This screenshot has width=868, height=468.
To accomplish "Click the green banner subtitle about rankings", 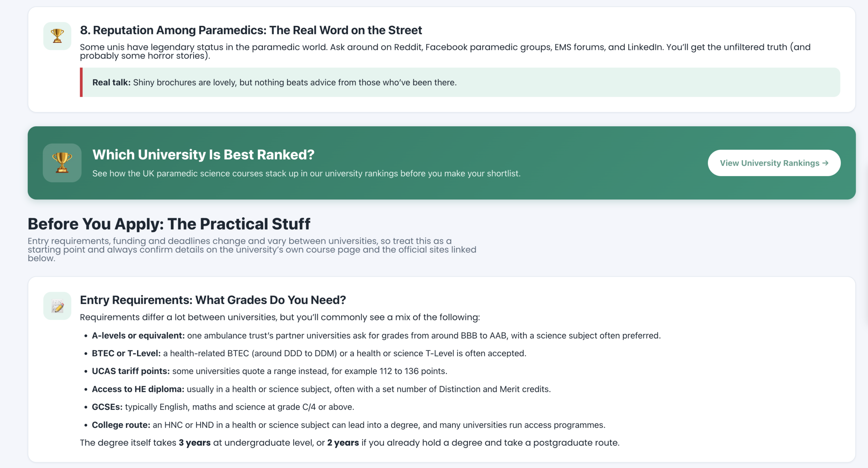I will point(307,173).
